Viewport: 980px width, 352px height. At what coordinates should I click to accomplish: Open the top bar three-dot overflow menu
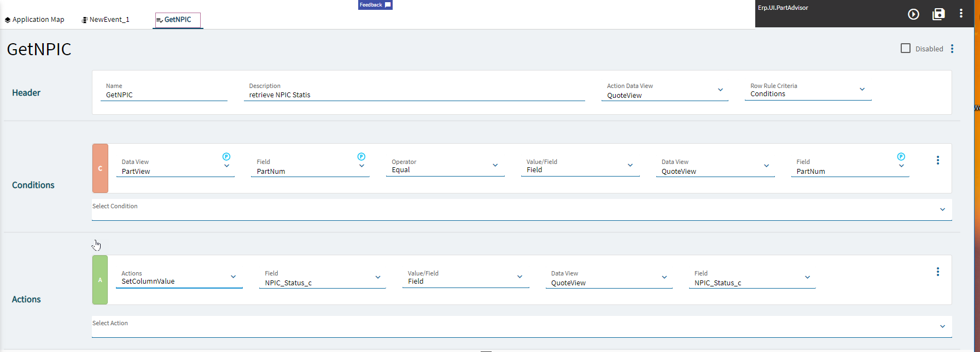pyautogui.click(x=961, y=14)
